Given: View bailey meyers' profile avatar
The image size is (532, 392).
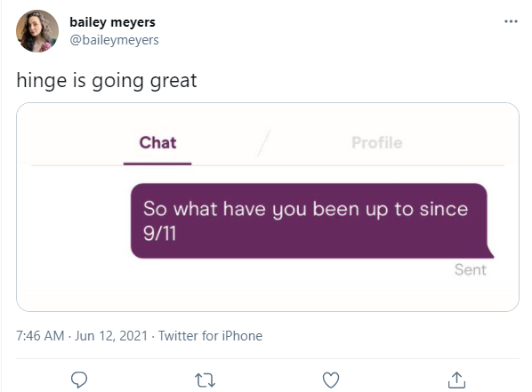Looking at the screenshot, I should (37, 31).
